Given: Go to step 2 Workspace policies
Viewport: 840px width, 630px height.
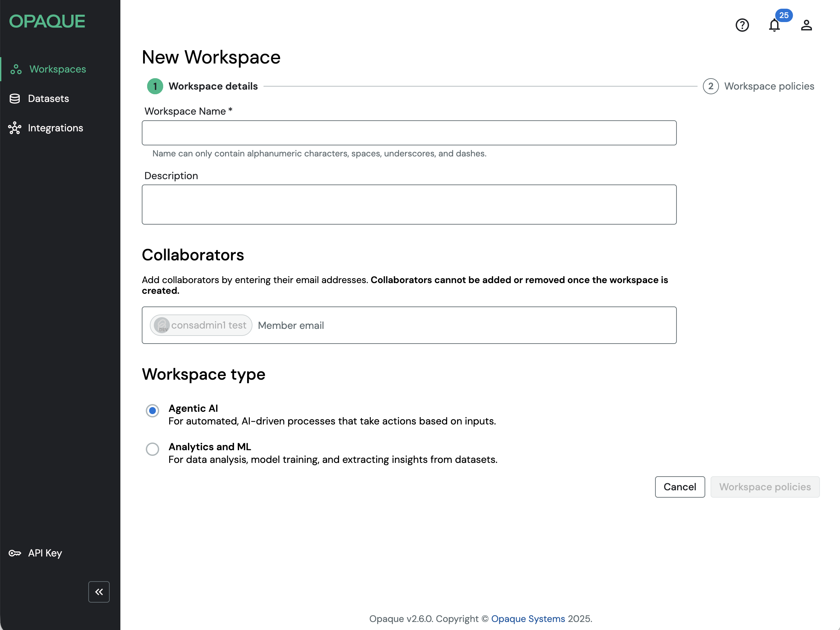Looking at the screenshot, I should tap(711, 86).
